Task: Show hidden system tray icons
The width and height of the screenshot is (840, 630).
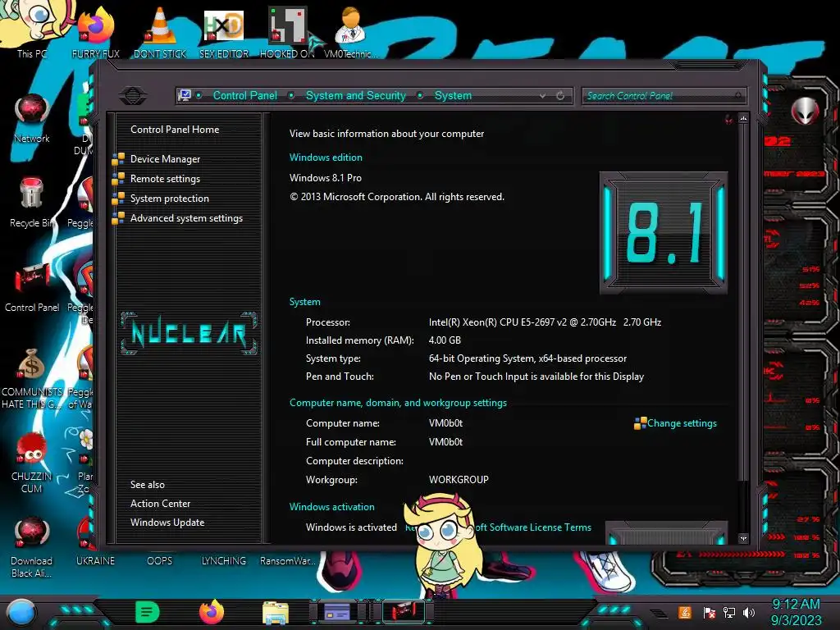Action: point(659,614)
